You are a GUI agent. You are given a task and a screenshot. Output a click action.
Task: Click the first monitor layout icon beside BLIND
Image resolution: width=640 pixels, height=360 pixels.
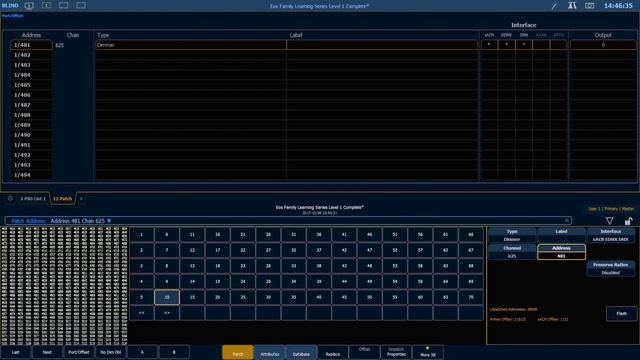tap(29, 6)
